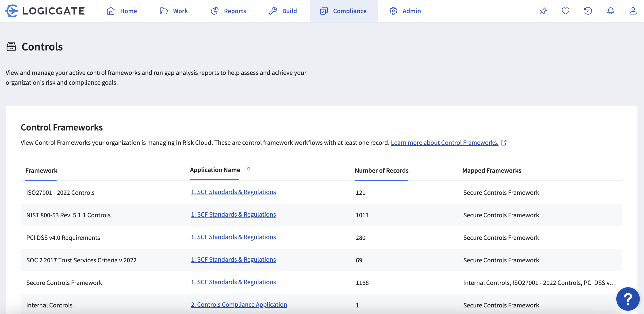Open SCF Standards link for SOC 2 row
This screenshot has height=314, width=644.
coord(233,259)
